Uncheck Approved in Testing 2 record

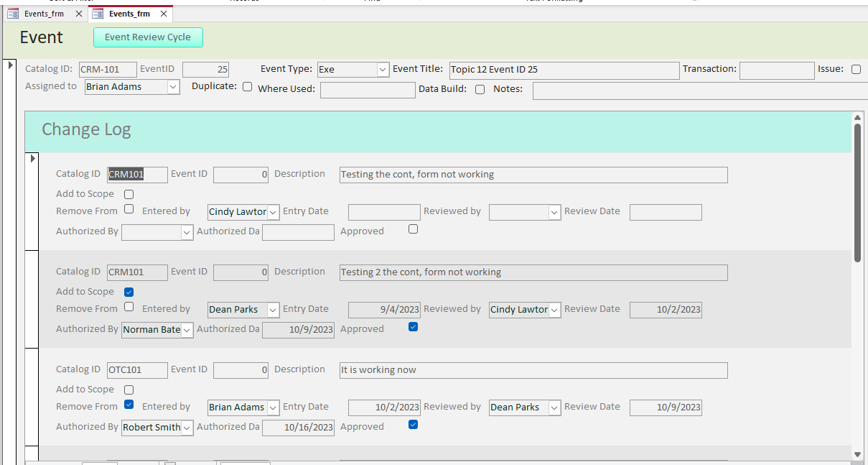coord(413,327)
